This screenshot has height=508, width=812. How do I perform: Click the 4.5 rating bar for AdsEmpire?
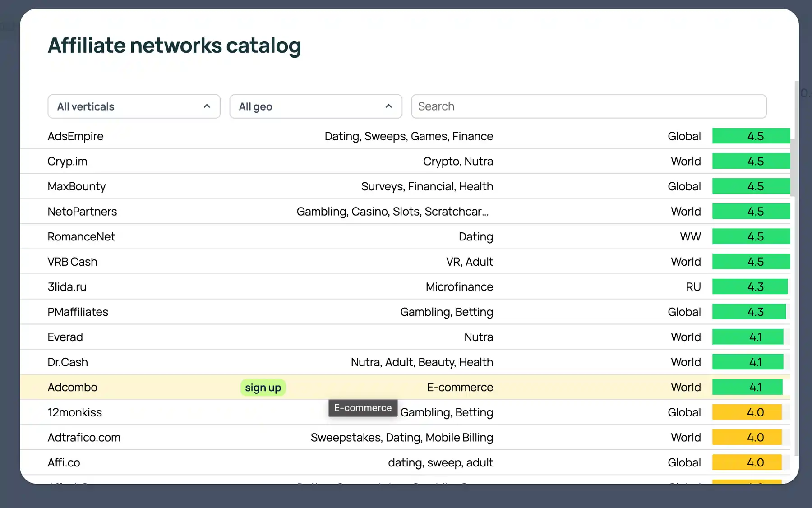tap(751, 136)
